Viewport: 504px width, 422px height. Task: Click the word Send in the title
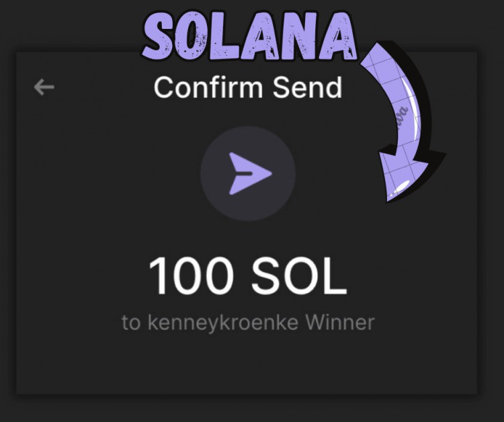307,88
